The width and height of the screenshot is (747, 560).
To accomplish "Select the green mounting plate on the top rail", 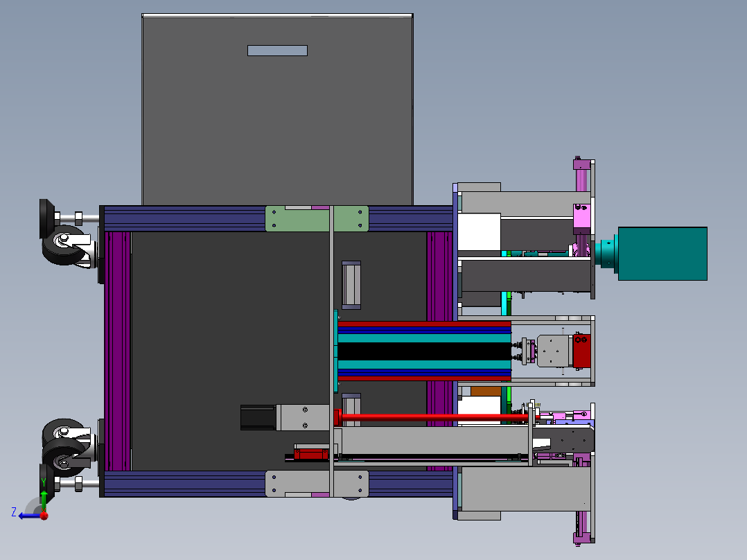I will point(317,219).
